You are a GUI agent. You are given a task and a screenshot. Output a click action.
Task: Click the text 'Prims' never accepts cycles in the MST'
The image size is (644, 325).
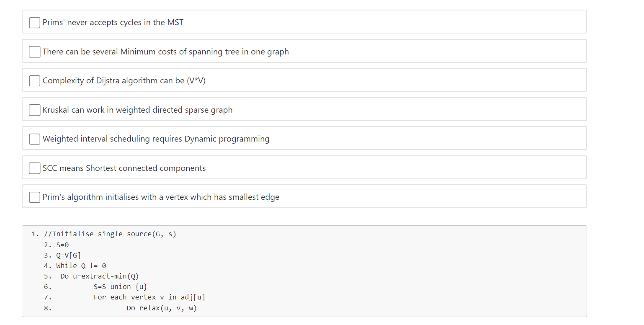tap(113, 23)
